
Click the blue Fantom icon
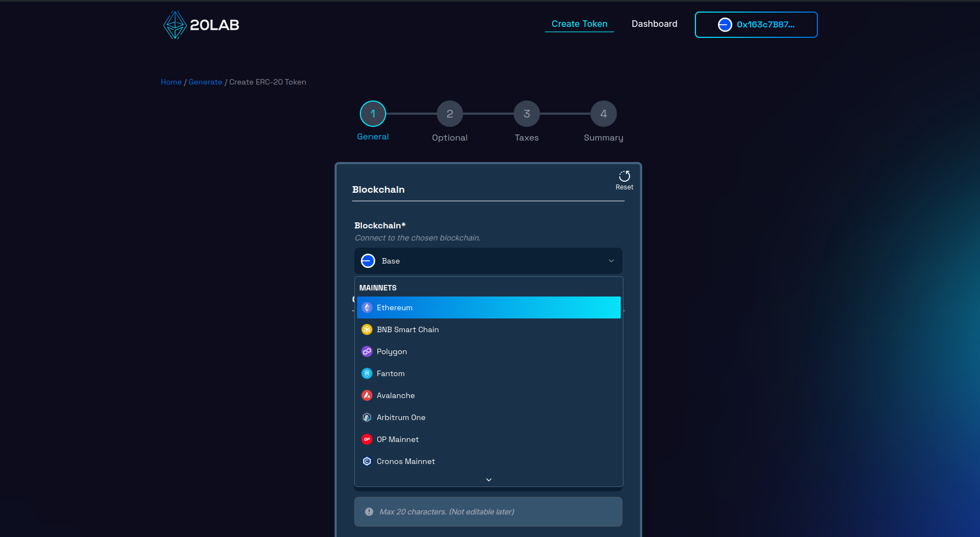(x=367, y=373)
